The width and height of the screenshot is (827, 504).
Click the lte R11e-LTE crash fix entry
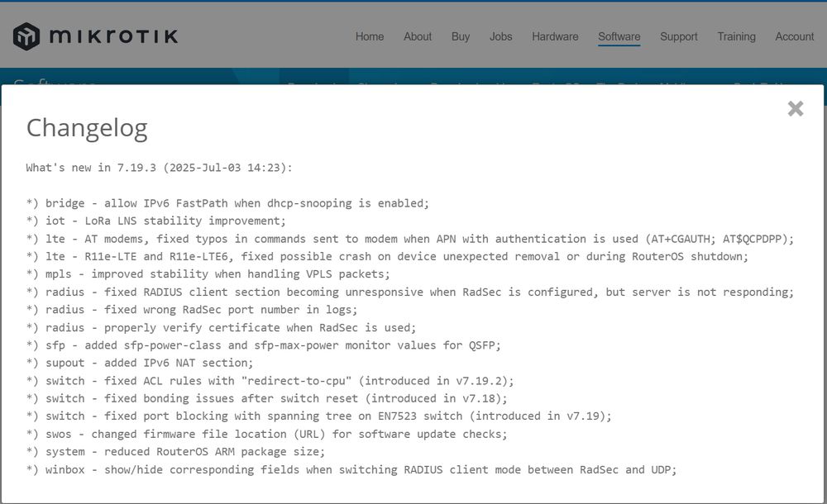[x=387, y=256]
